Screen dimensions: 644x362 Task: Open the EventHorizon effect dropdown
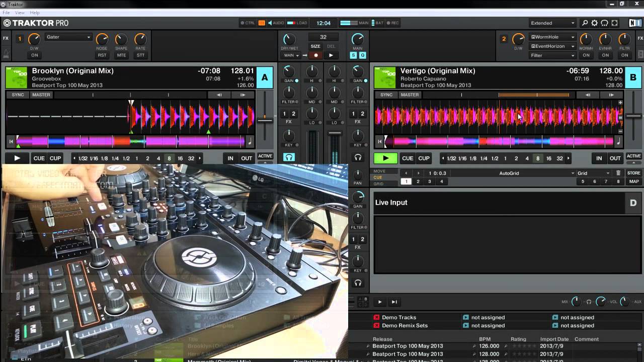(552, 46)
